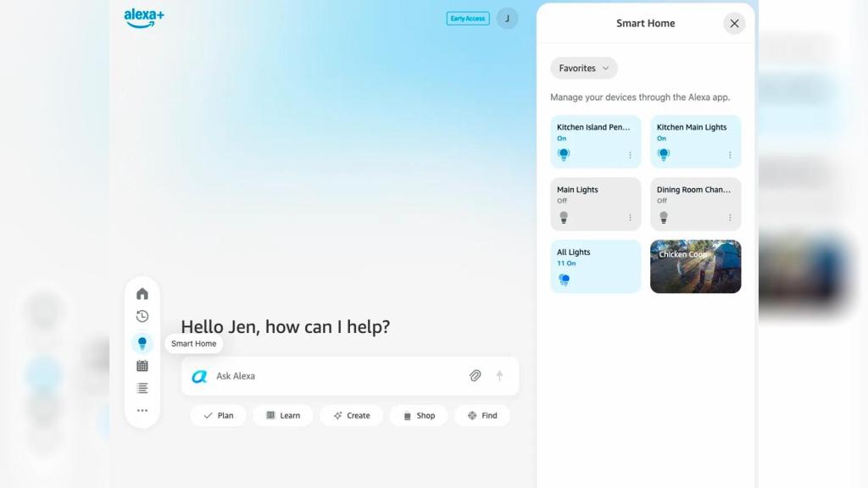
Task: Open the Lists icon in the sidebar
Action: [x=142, y=388]
